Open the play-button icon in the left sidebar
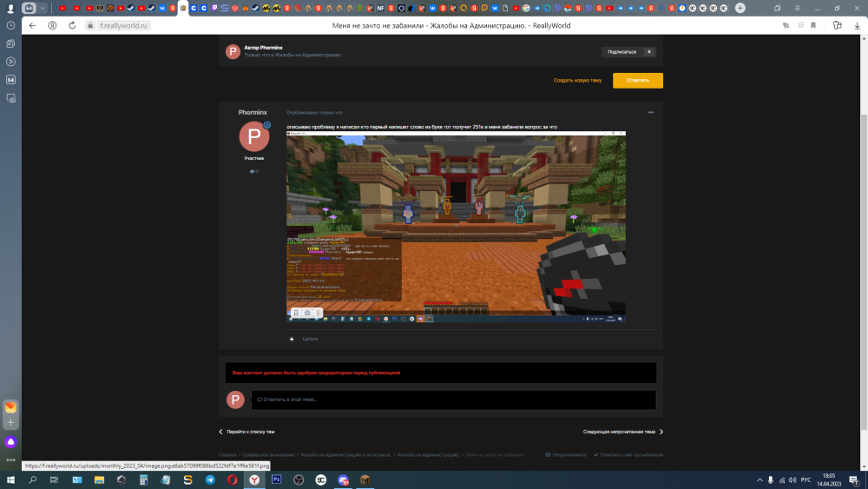The image size is (868, 489). 10,62
